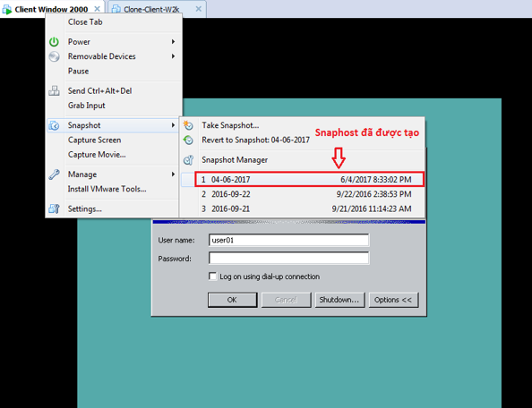Expand the Power submenu arrow

[173, 42]
